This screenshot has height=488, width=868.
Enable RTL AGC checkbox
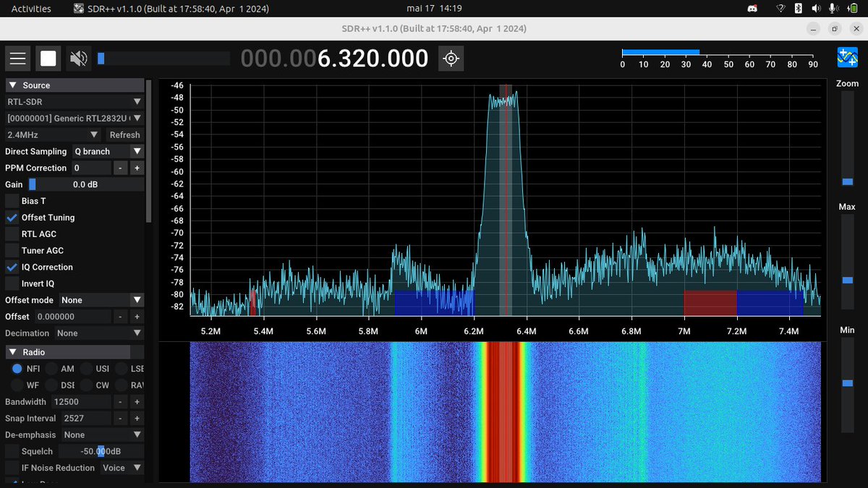(12, 234)
